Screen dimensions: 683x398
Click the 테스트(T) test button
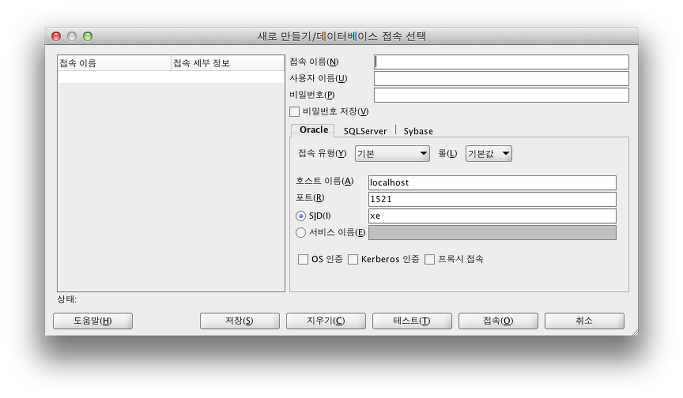click(412, 321)
